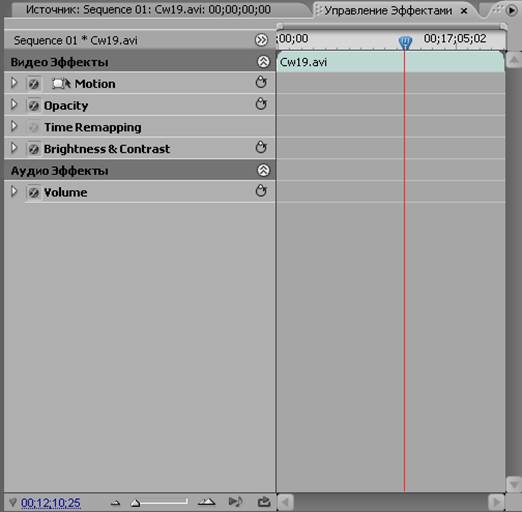Select the Brightness & Contrast effect label
522x512 pixels.
pos(107,149)
